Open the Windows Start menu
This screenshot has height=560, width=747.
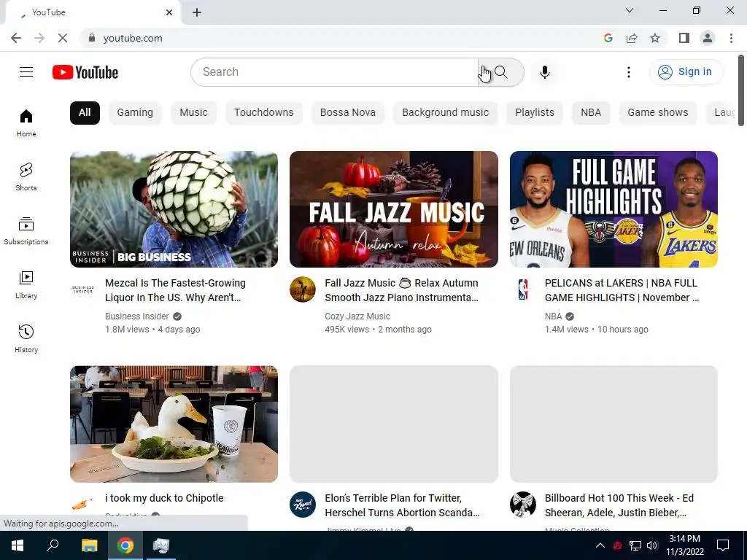pos(18,545)
